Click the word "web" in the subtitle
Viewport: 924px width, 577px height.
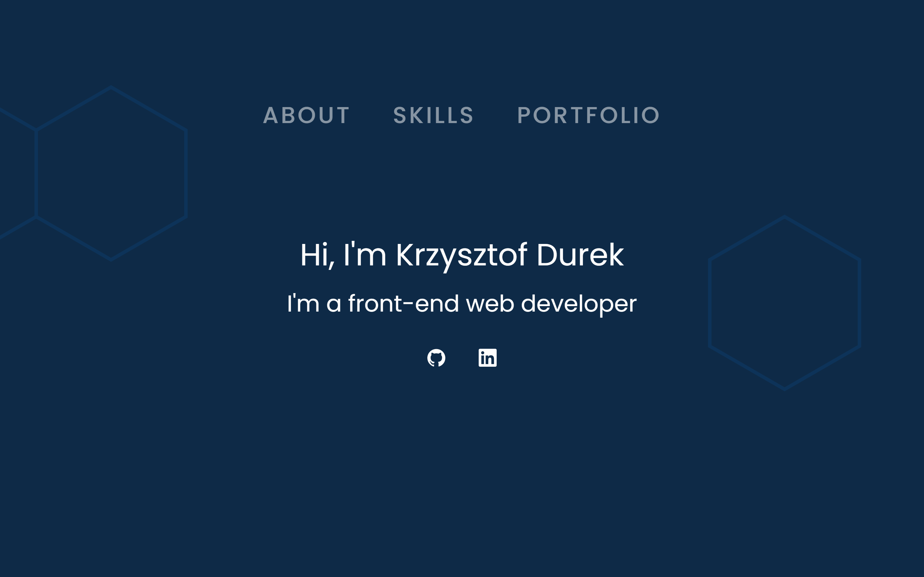click(490, 304)
